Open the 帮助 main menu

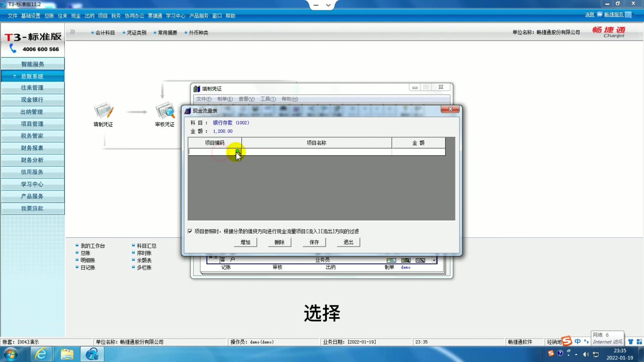point(230,16)
